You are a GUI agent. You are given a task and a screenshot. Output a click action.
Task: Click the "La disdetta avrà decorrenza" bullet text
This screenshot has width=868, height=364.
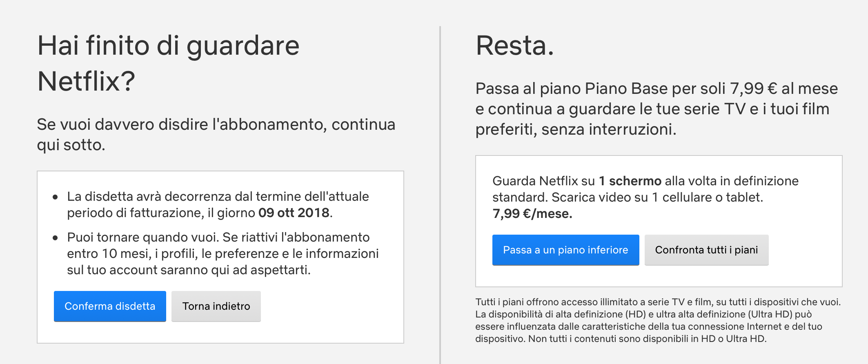(x=218, y=197)
